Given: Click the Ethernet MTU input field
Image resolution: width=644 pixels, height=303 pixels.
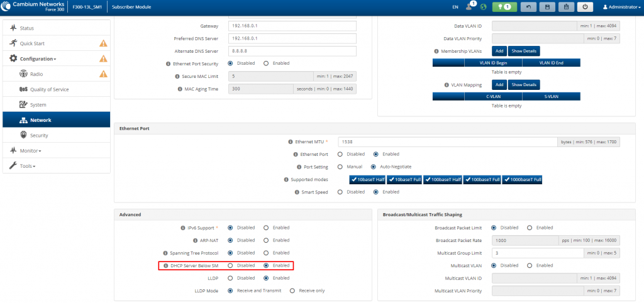Looking at the screenshot, I should point(448,142).
